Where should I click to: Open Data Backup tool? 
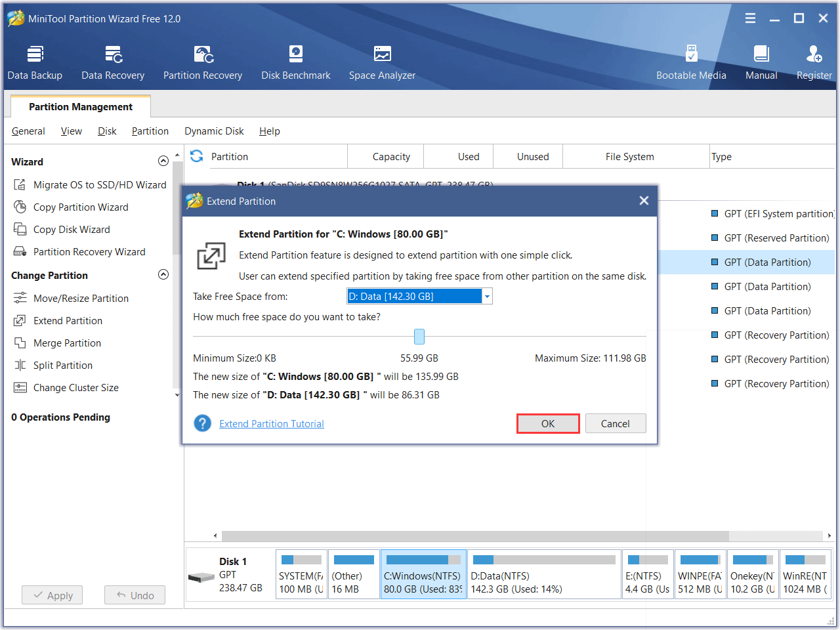(35, 63)
